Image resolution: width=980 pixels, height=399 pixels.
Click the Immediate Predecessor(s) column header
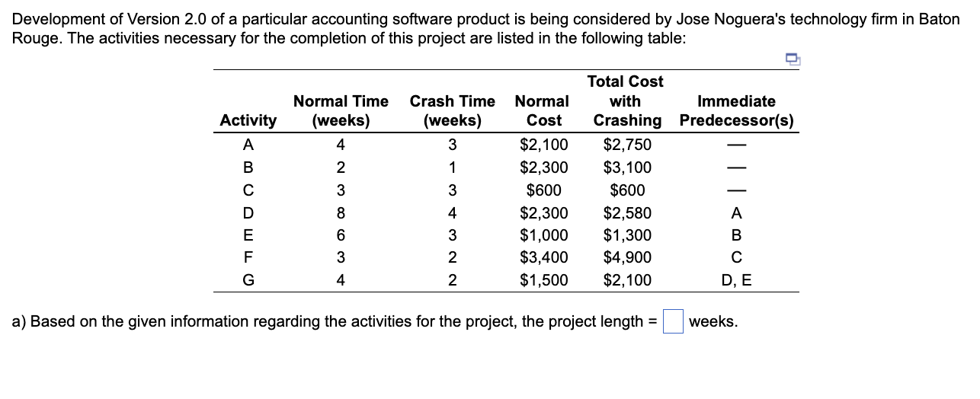(x=736, y=111)
